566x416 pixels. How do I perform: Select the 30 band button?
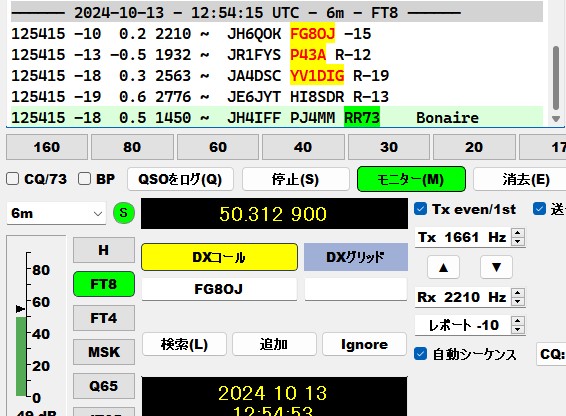click(389, 147)
